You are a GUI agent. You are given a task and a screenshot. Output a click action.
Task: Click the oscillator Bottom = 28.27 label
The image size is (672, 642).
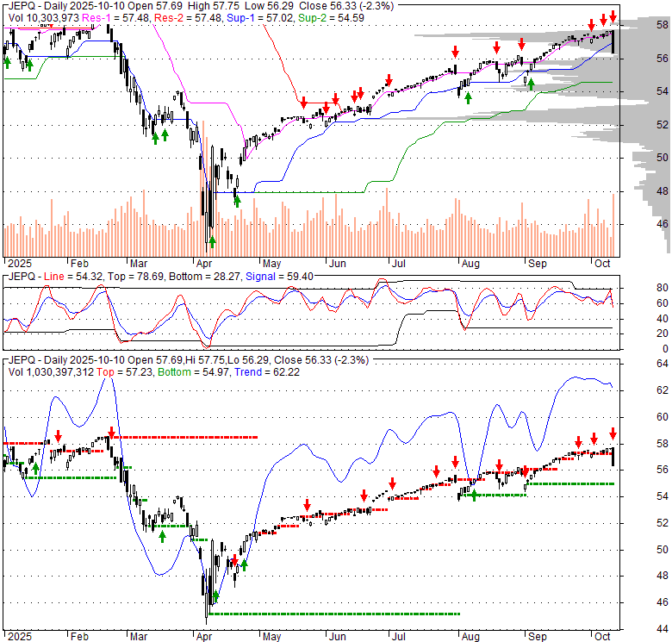coord(204,277)
